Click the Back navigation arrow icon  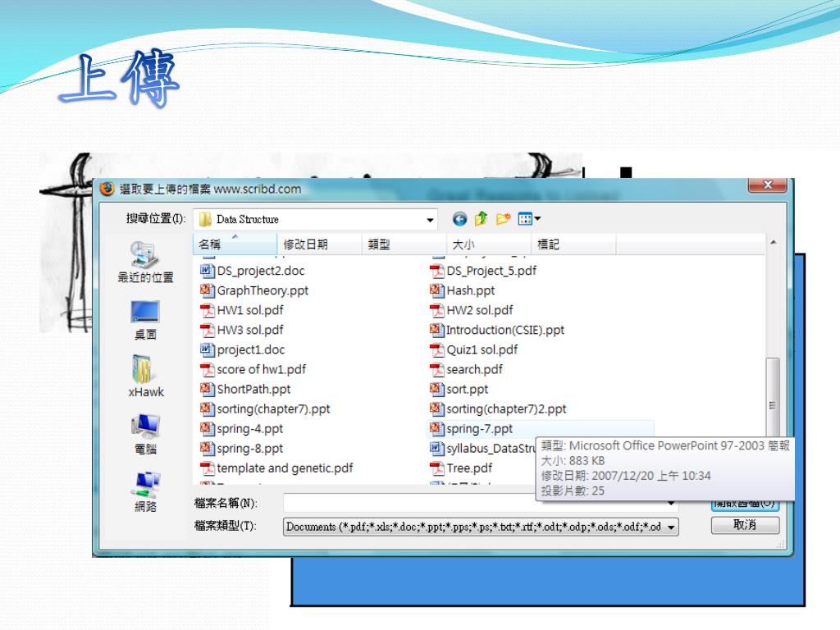tap(459, 218)
